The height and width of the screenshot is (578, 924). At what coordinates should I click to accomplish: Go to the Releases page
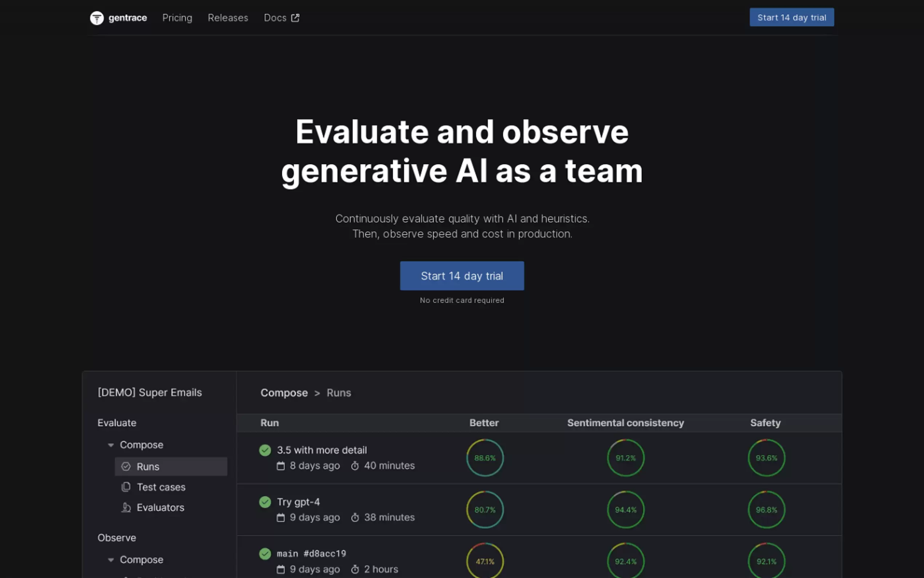point(228,18)
